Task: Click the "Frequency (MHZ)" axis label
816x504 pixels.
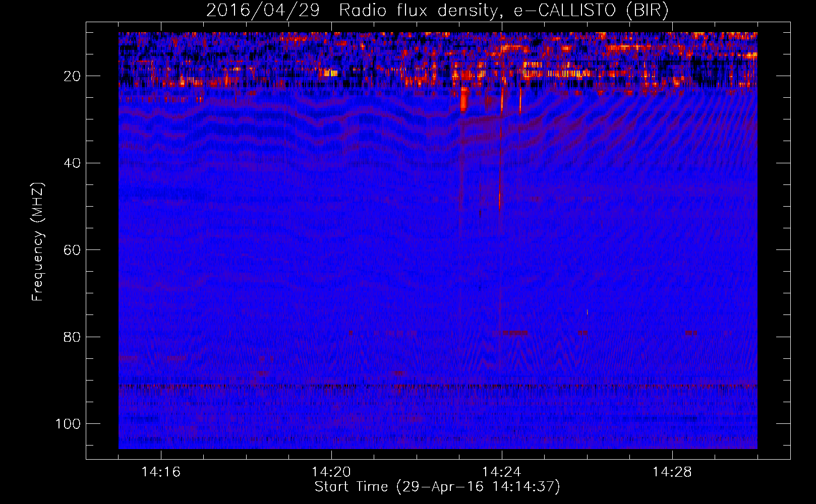Action: [x=38, y=242]
